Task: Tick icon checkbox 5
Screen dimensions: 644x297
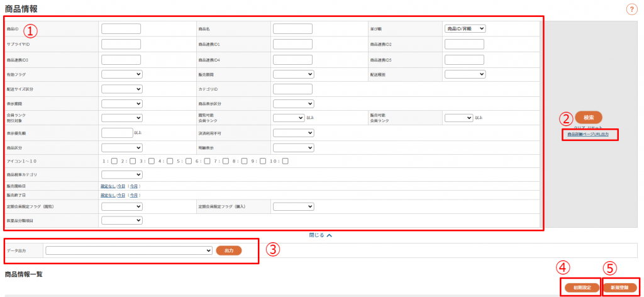Action: 189,161
